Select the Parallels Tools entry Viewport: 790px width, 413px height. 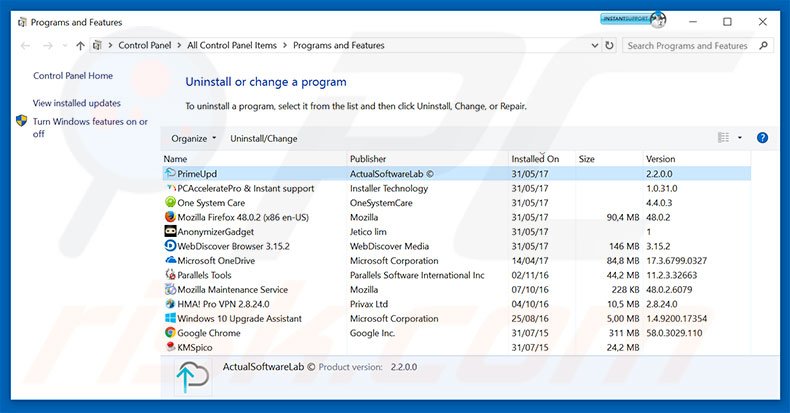tap(456, 275)
